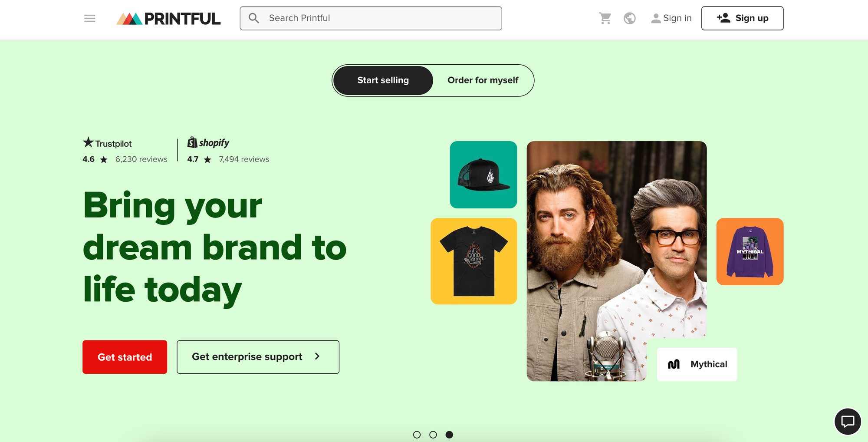
Task: Click the Get enterprise support arrow
Action: point(317,356)
